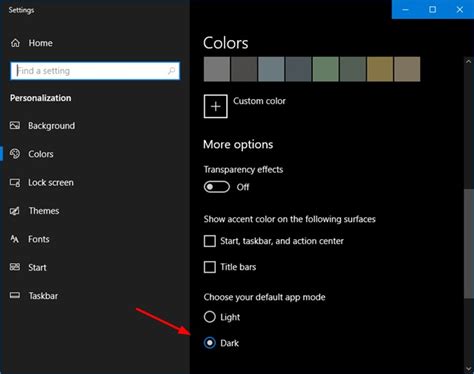Image resolution: width=474 pixels, height=374 pixels.
Task: Minimize the Settings window
Action: click(405, 9)
